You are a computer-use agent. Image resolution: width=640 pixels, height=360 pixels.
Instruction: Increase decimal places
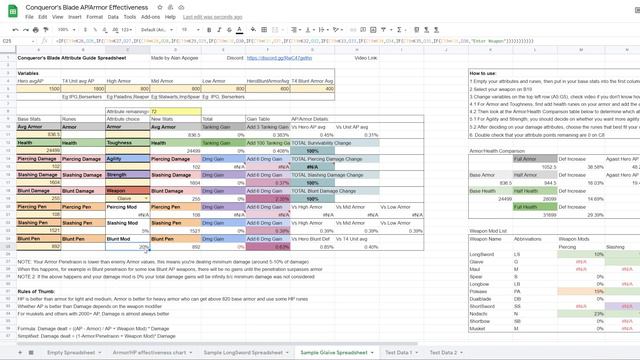115,30
